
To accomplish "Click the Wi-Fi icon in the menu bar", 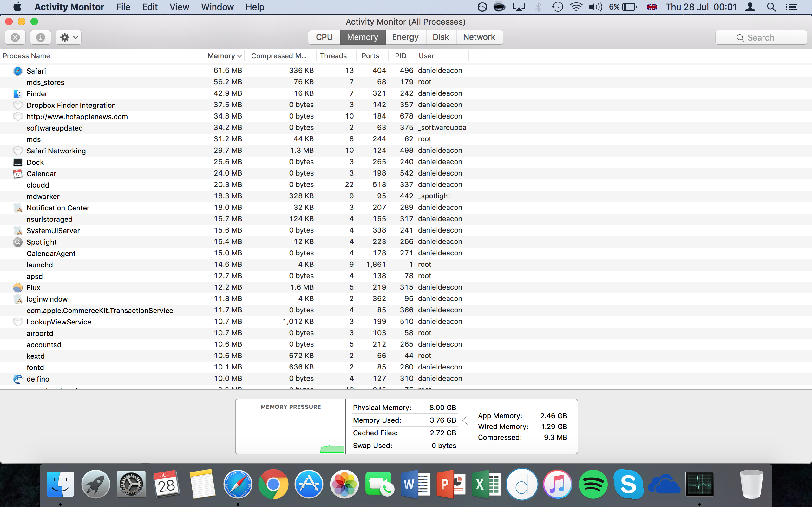I will click(576, 7).
